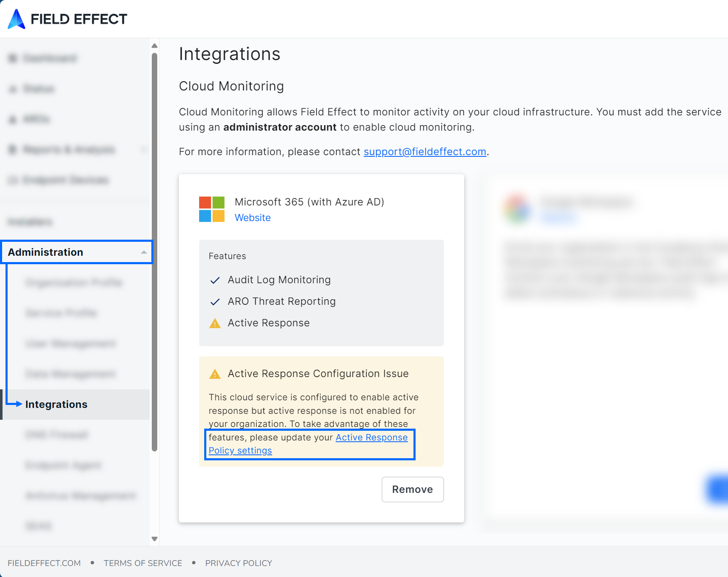The width and height of the screenshot is (728, 577).
Task: Remove the Microsoft 365 integration
Action: tap(413, 489)
